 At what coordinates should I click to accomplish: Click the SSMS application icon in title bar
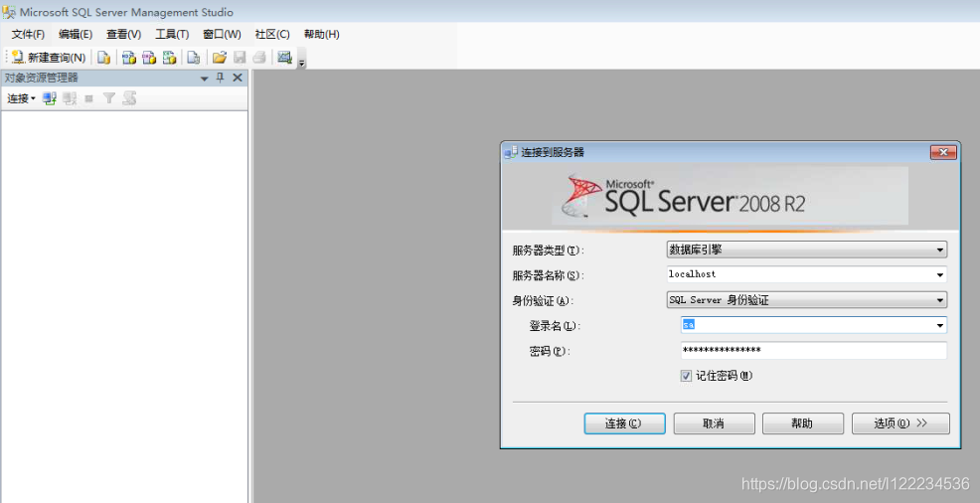pyautogui.click(x=9, y=12)
